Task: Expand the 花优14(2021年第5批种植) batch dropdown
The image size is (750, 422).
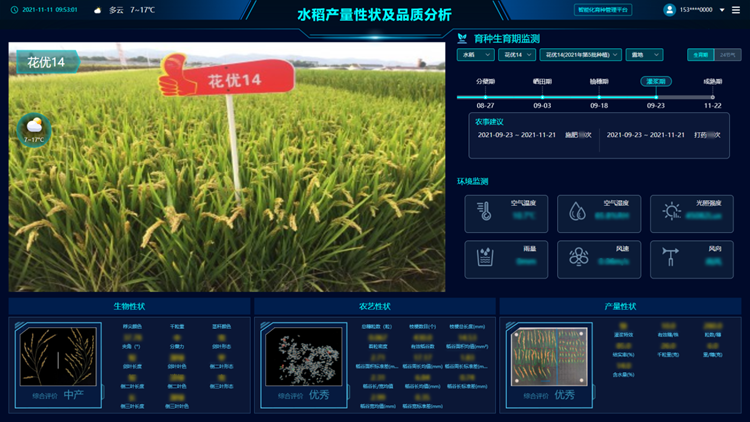Action: tap(582, 55)
